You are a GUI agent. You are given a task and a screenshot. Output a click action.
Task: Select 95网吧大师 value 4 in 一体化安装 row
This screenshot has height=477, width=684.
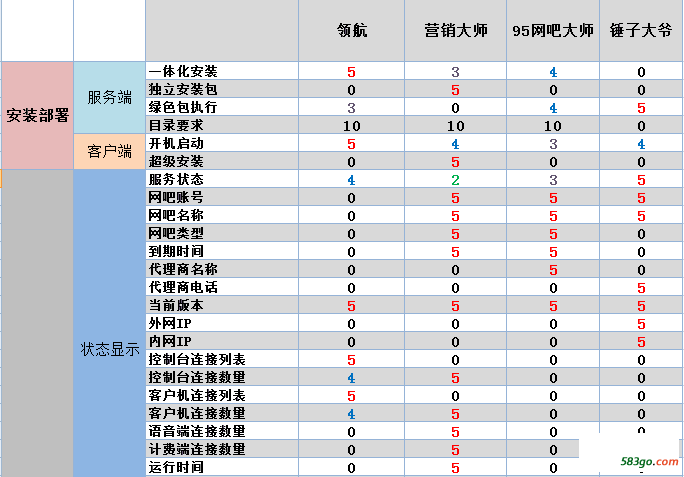pyautogui.click(x=553, y=72)
